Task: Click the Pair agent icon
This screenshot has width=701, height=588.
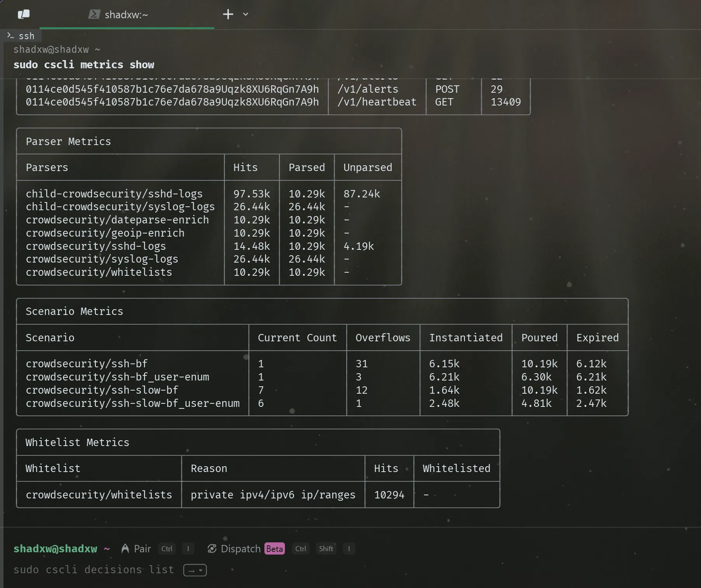Action: point(125,548)
